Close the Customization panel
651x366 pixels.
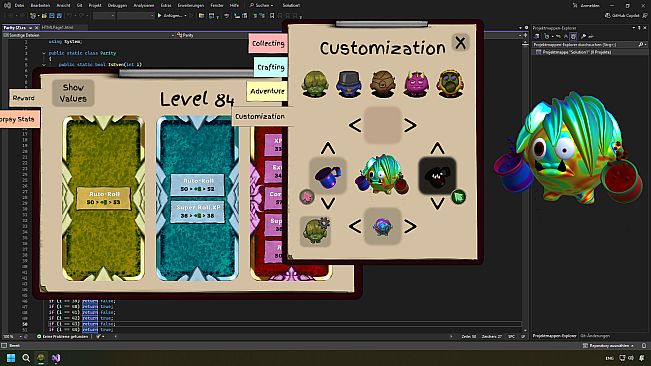pos(460,43)
